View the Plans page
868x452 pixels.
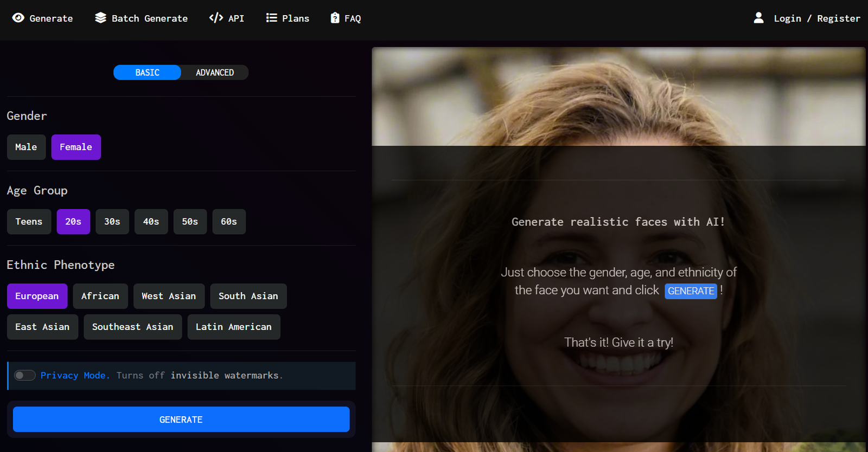[x=288, y=18]
